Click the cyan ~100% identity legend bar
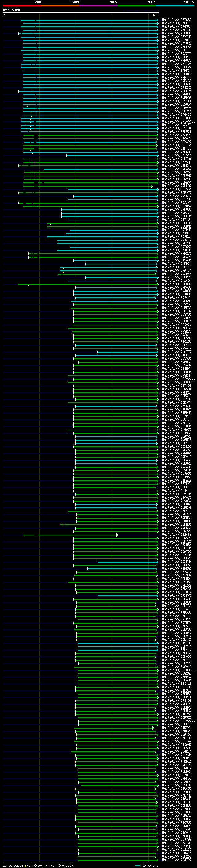 [x=175, y=6]
